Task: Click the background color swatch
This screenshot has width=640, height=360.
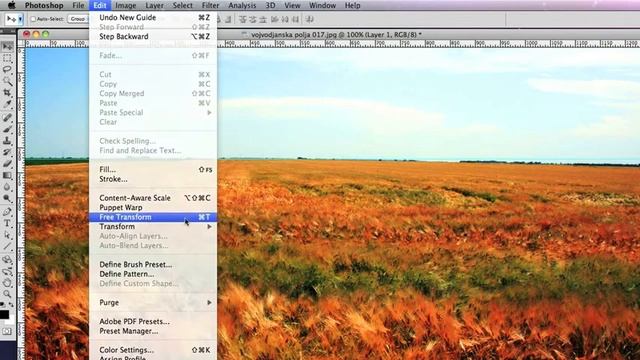Action: tap(11, 319)
